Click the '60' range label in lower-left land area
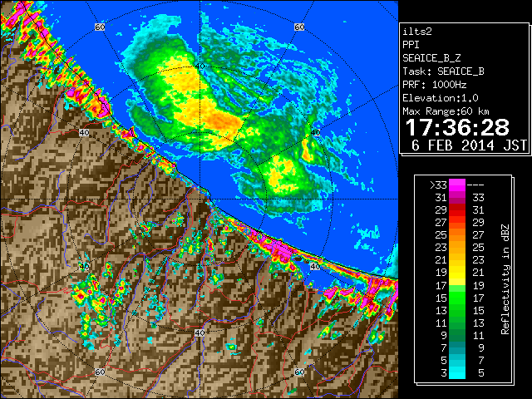This screenshot has width=532, height=399. [x=100, y=372]
